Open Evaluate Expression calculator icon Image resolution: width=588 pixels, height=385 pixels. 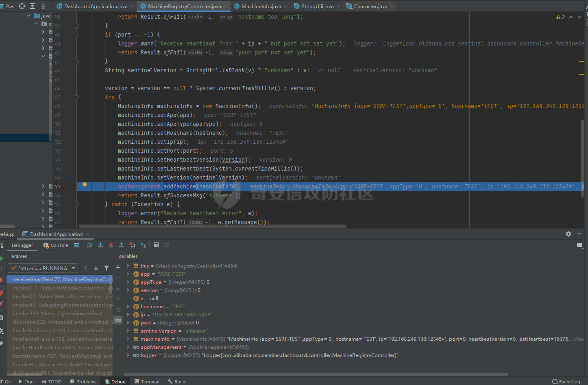click(x=156, y=245)
